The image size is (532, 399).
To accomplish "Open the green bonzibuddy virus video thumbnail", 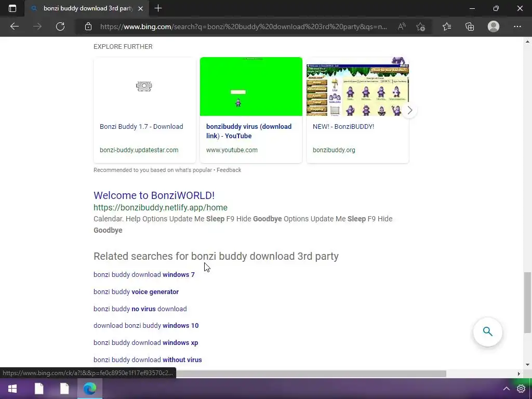I will point(251,87).
